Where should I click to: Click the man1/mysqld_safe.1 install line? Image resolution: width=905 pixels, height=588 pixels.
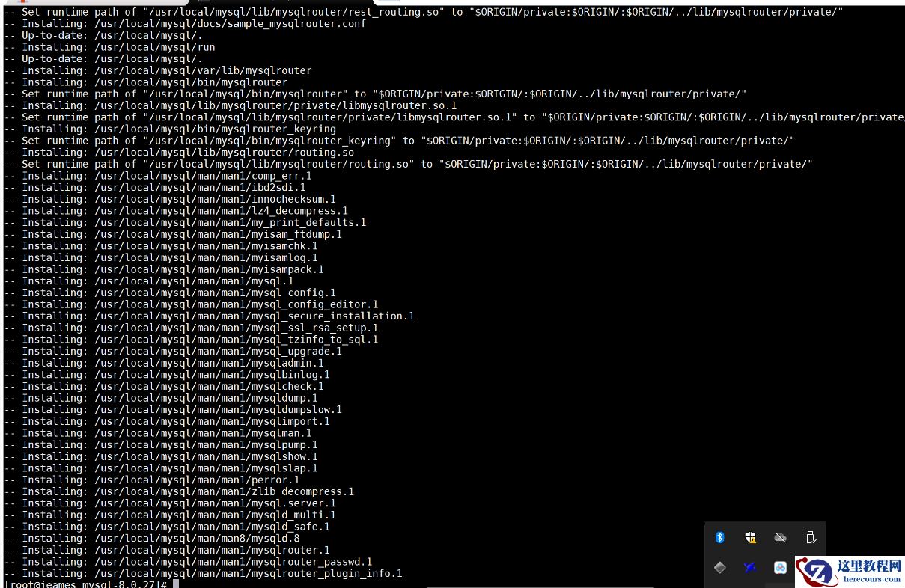click(x=167, y=527)
